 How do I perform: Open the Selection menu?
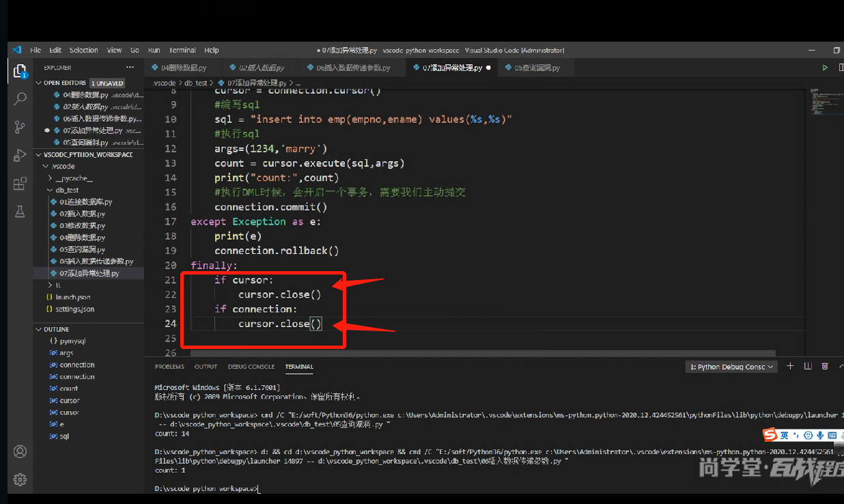[x=83, y=50]
